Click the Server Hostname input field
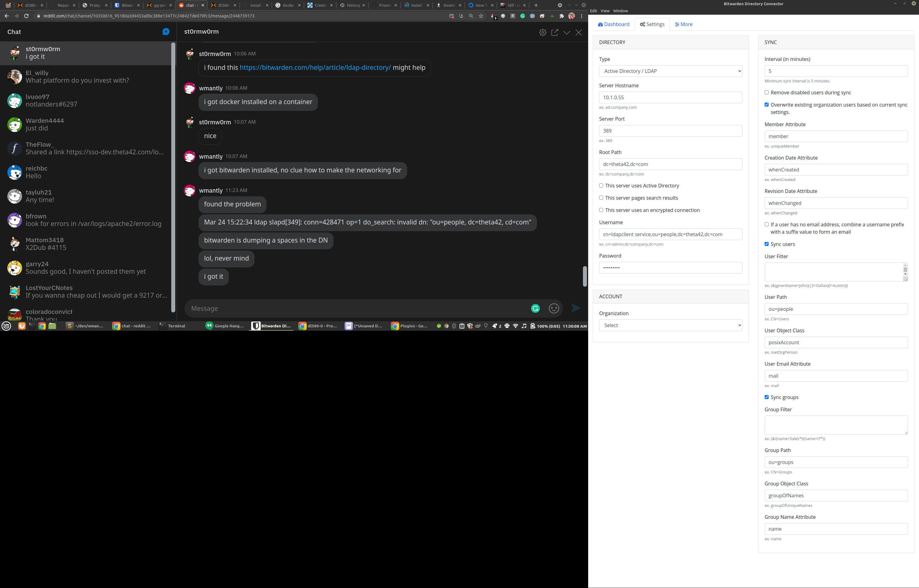This screenshot has width=919, height=588. [x=671, y=97]
